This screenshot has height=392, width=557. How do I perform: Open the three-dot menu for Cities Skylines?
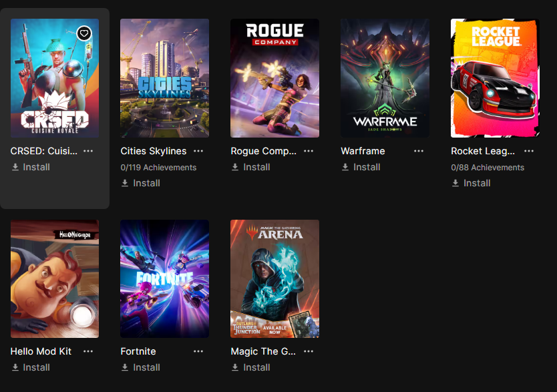198,151
